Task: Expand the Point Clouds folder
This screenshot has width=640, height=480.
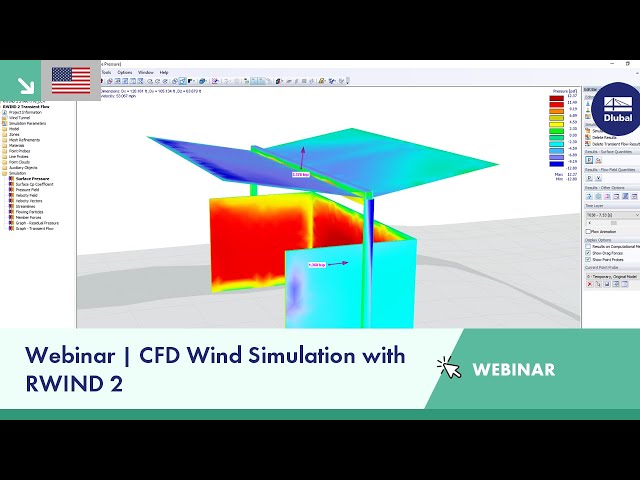Action: coord(4,162)
